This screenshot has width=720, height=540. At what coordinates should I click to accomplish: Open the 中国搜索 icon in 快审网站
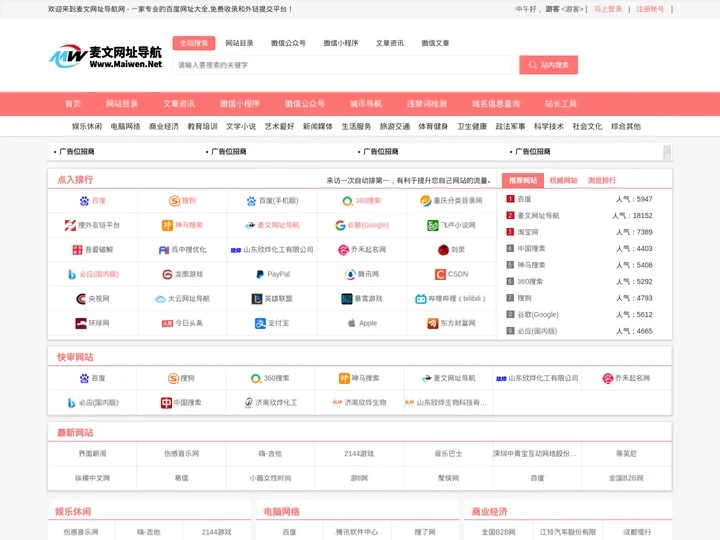click(x=166, y=403)
